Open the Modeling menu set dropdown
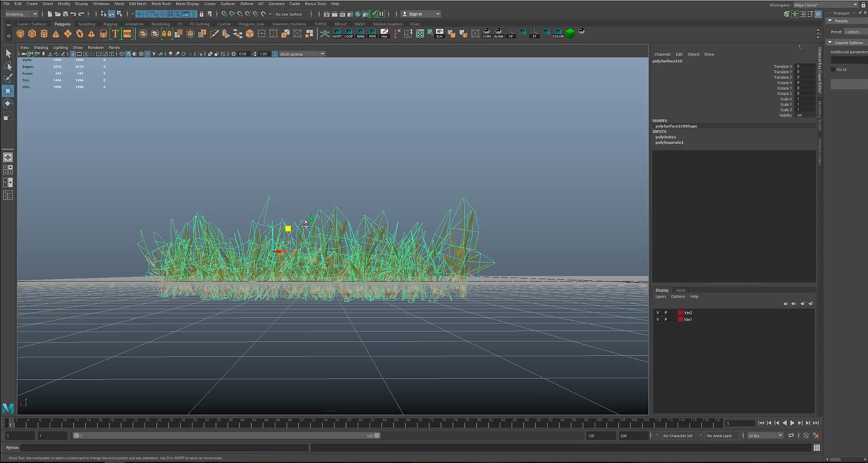868x463 pixels. pos(21,14)
